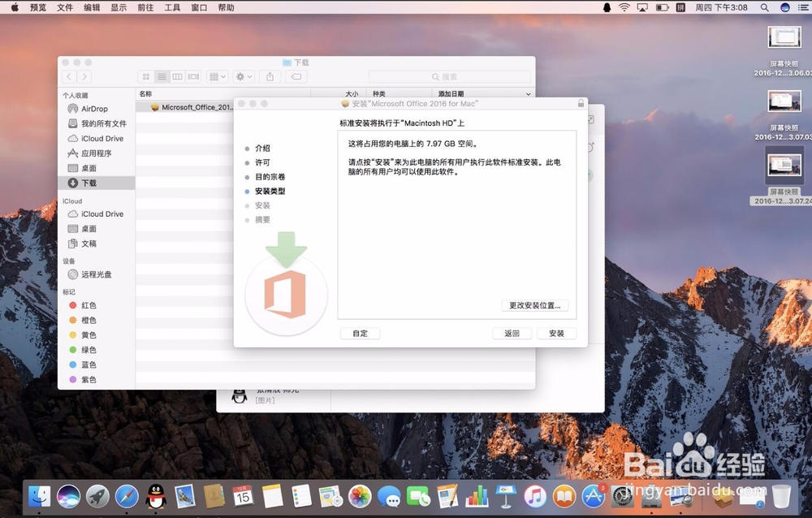This screenshot has width=812, height=518.
Task: Open Keynote app in Dock
Action: tap(506, 496)
